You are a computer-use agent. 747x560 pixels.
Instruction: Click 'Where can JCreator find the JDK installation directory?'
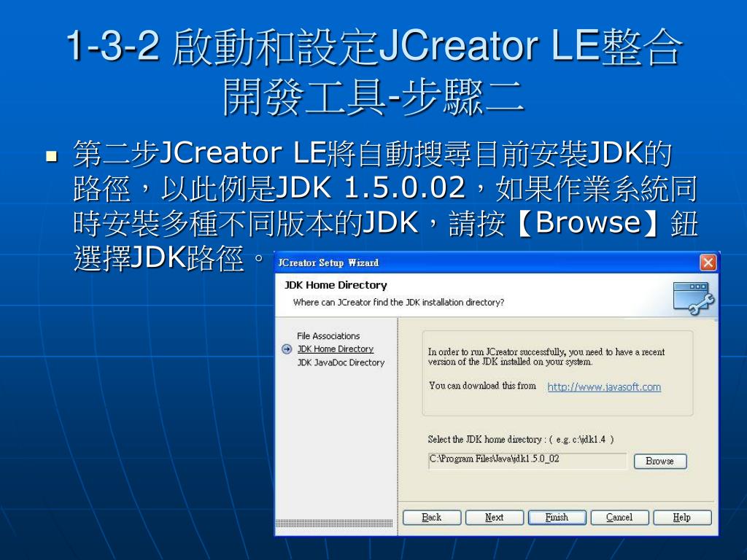[x=399, y=303]
